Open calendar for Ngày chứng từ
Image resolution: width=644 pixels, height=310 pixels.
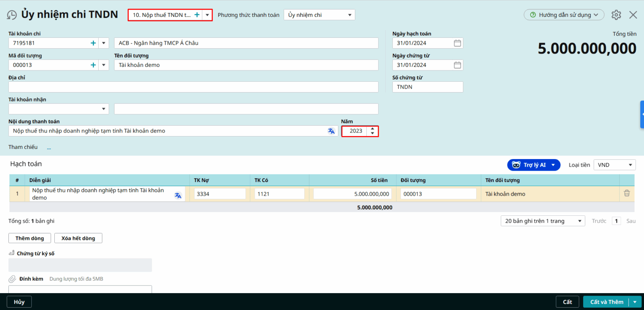[457, 65]
